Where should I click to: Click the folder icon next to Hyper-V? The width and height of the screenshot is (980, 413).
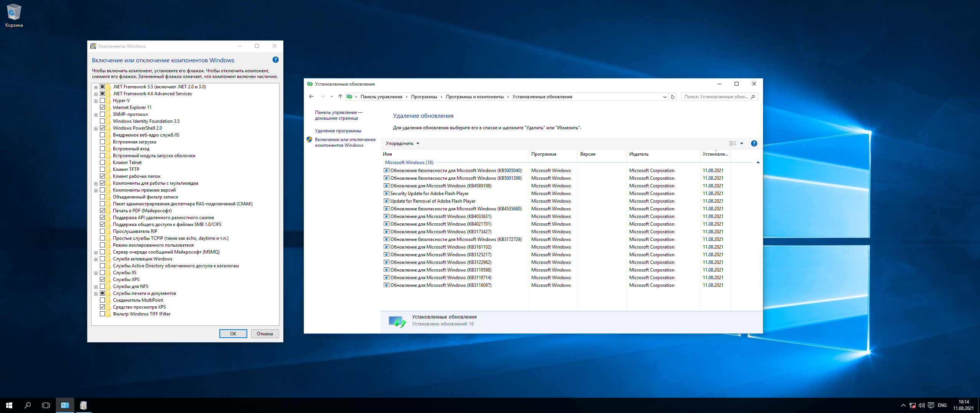click(108, 101)
